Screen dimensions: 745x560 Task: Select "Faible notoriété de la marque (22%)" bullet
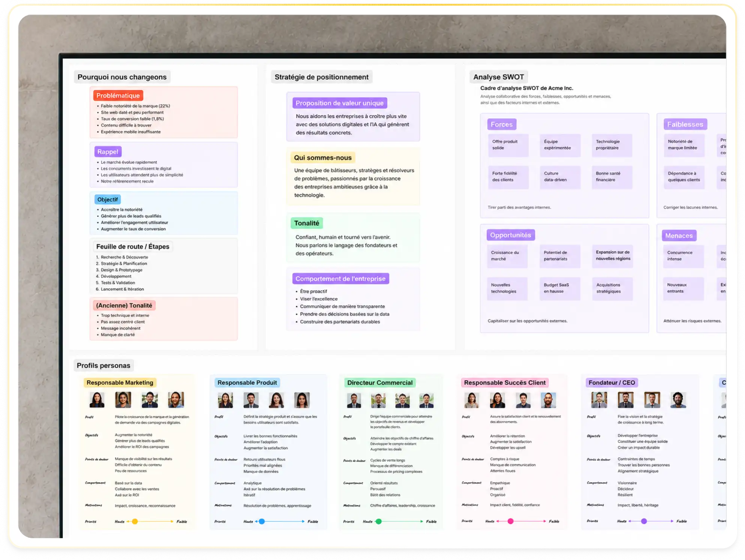135,106
